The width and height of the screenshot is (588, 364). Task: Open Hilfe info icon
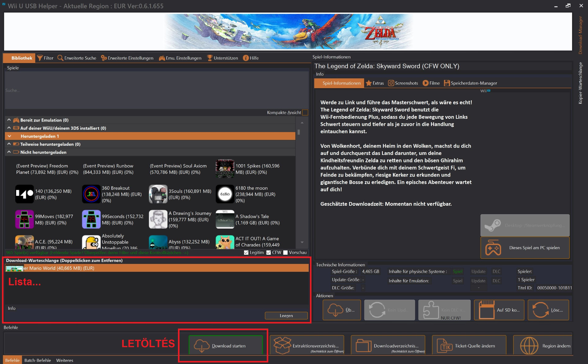pyautogui.click(x=246, y=58)
